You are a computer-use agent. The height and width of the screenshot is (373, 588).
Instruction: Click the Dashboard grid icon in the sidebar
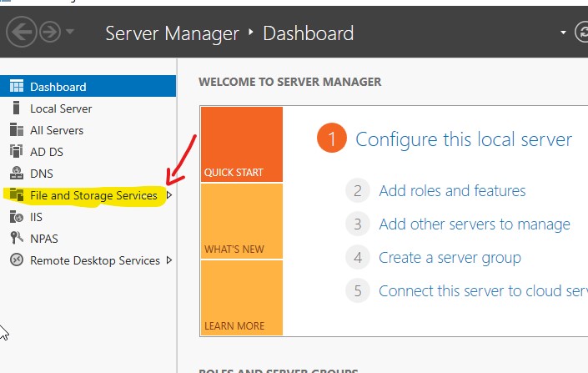click(17, 86)
